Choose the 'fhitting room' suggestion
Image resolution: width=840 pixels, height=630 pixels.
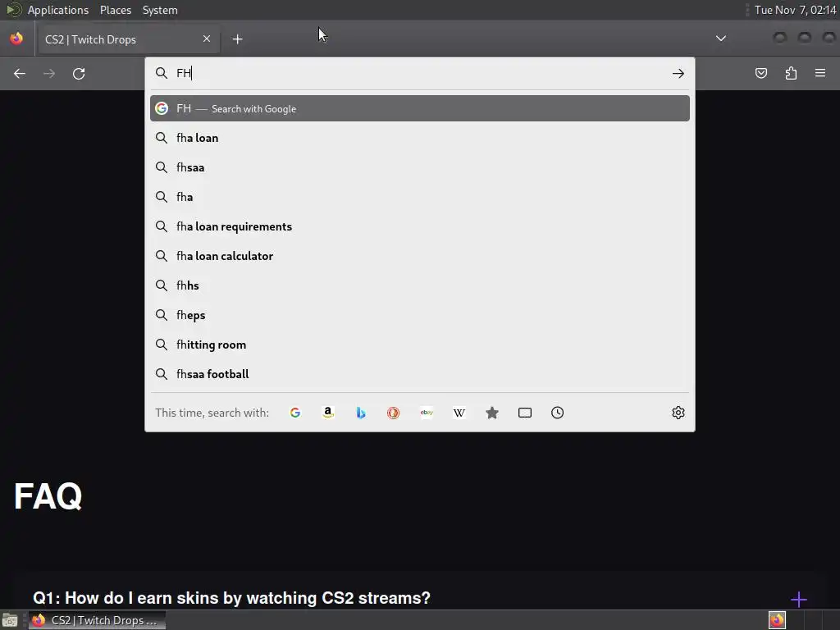pyautogui.click(x=419, y=345)
